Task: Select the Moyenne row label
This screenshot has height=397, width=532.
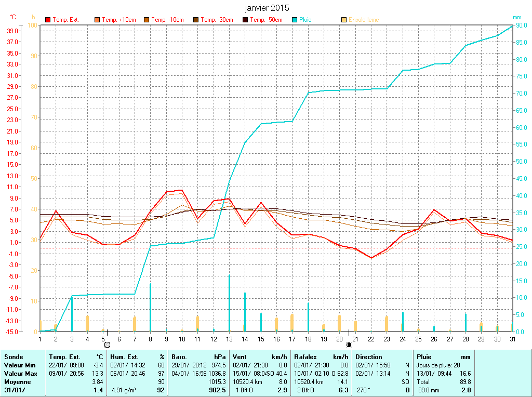Action: coord(17,382)
